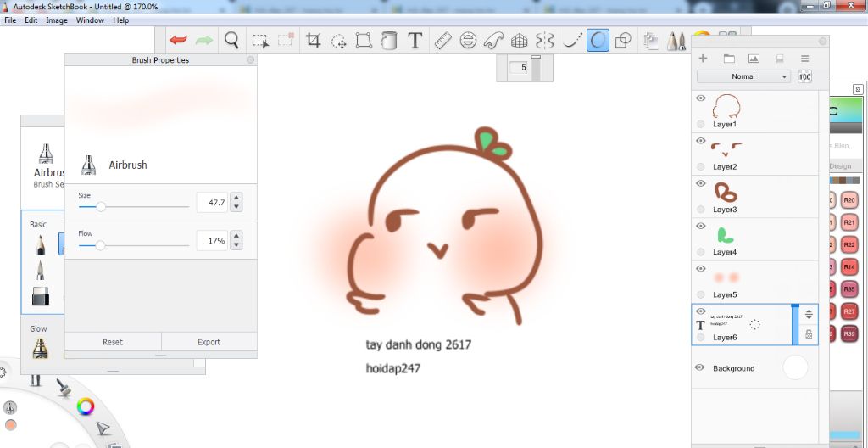Close the Brush Properties panel

tap(250, 60)
